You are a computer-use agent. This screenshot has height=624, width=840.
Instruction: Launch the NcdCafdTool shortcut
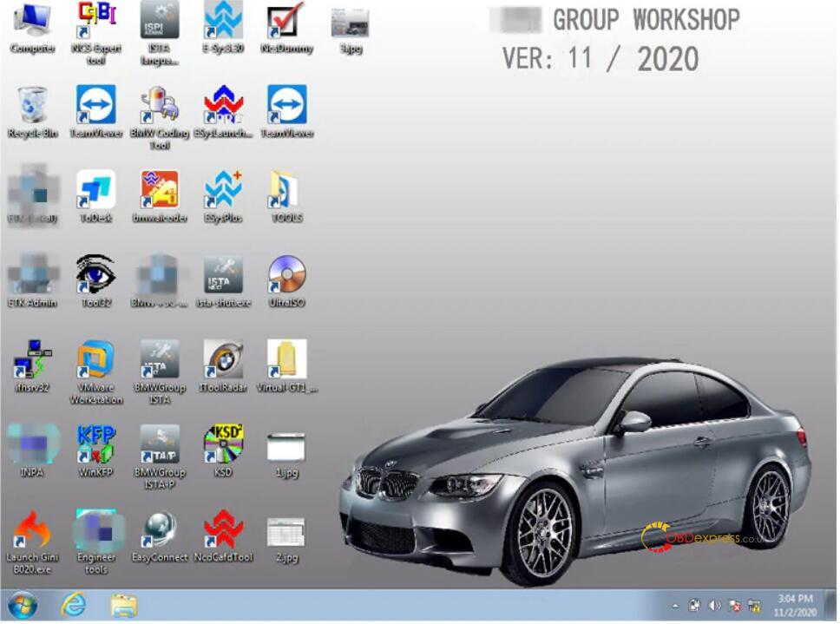pyautogui.click(x=223, y=529)
